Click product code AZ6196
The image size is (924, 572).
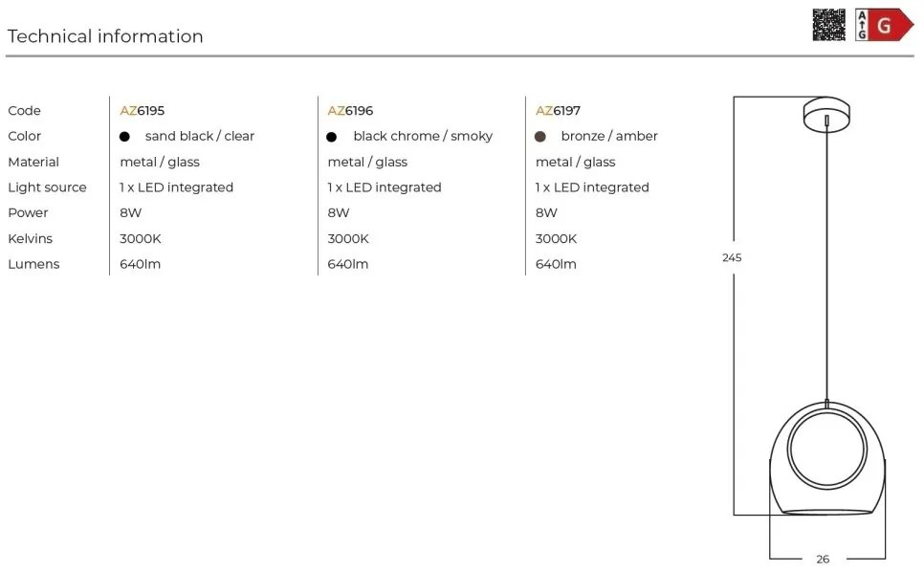coord(350,111)
